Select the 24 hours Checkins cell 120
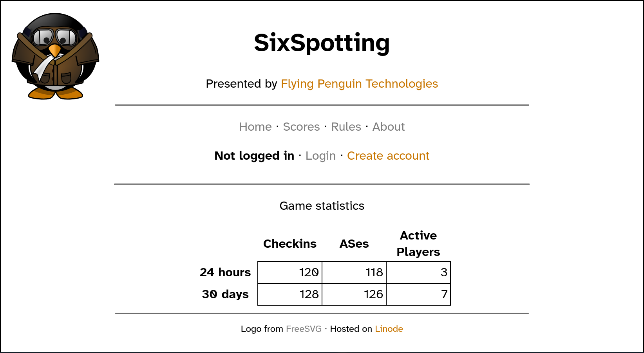This screenshot has width=644, height=353. click(x=290, y=272)
